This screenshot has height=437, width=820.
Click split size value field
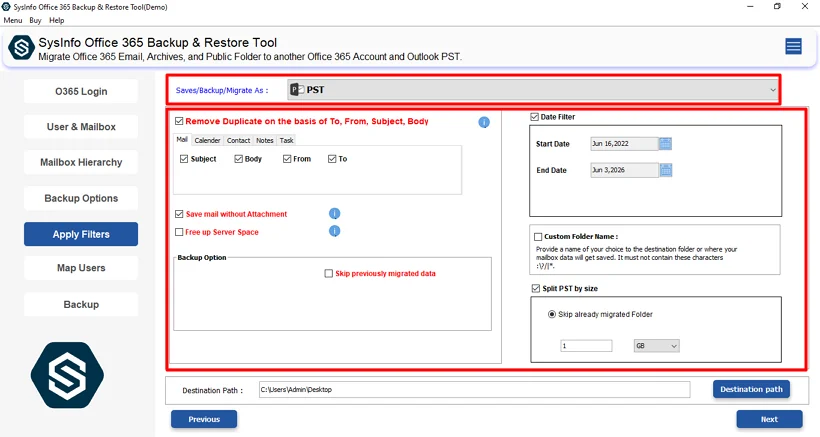(586, 346)
